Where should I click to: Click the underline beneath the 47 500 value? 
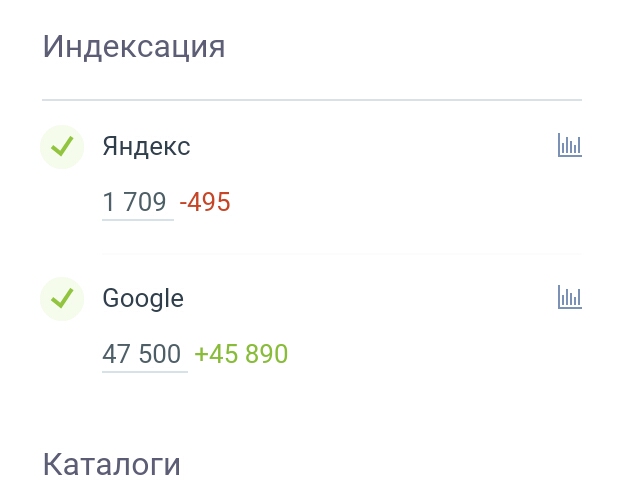pyautogui.click(x=144, y=371)
